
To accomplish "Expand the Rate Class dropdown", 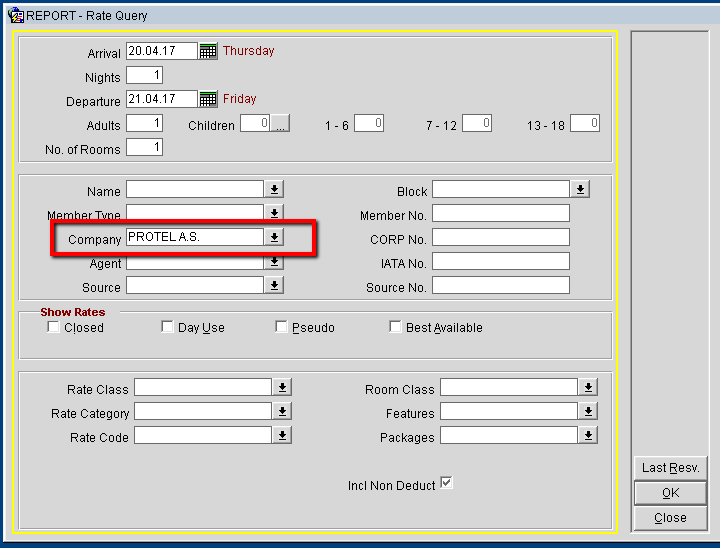I will (x=282, y=387).
